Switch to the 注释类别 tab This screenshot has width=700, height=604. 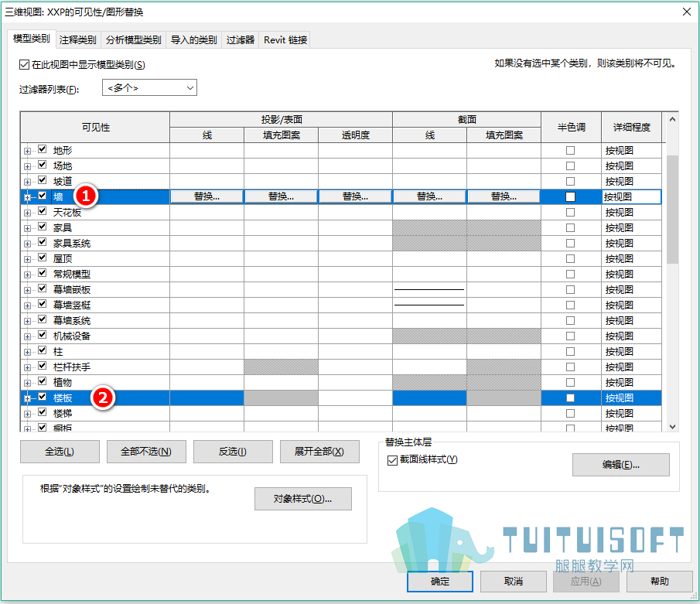pyautogui.click(x=77, y=40)
